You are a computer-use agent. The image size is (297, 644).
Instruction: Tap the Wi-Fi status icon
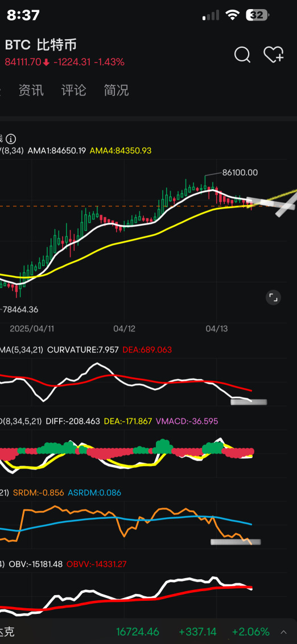coord(233,15)
